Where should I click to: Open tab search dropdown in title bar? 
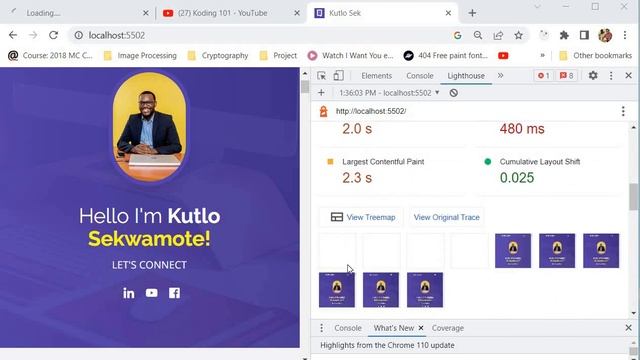coord(537,7)
